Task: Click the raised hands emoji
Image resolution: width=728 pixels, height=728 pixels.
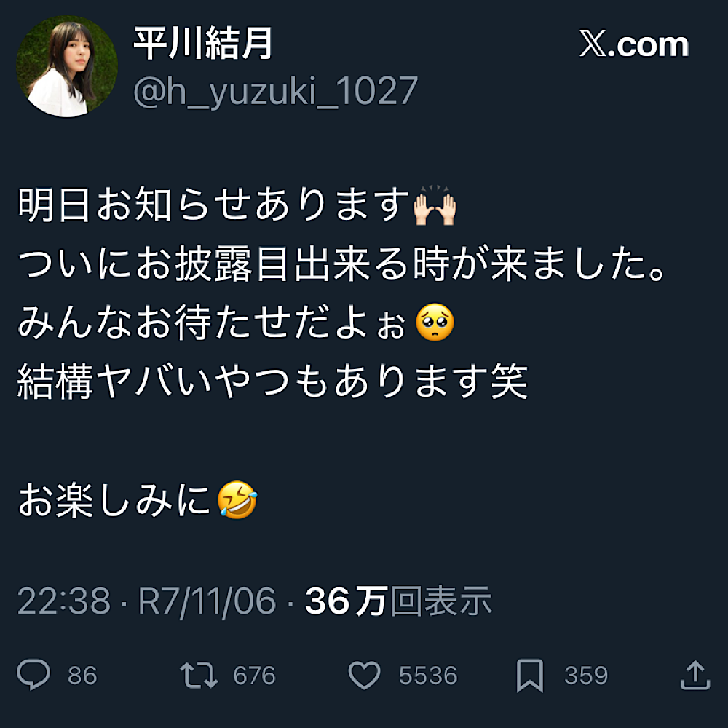Action: tap(435, 205)
